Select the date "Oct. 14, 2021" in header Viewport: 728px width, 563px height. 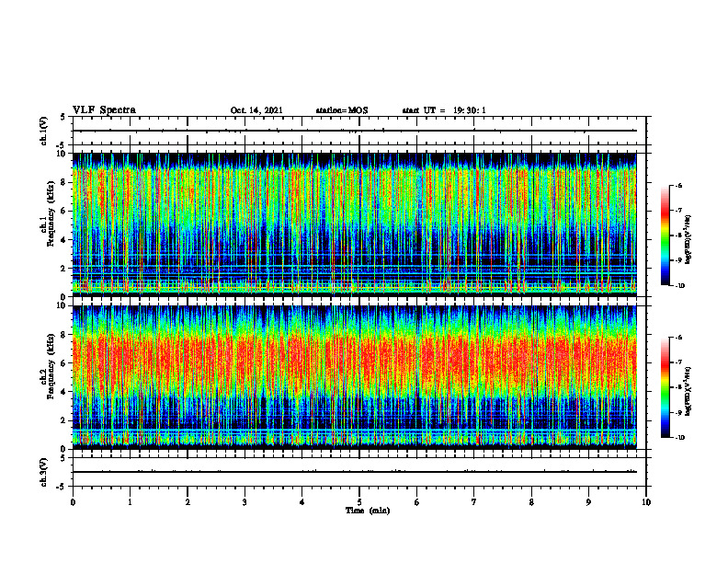(x=256, y=110)
